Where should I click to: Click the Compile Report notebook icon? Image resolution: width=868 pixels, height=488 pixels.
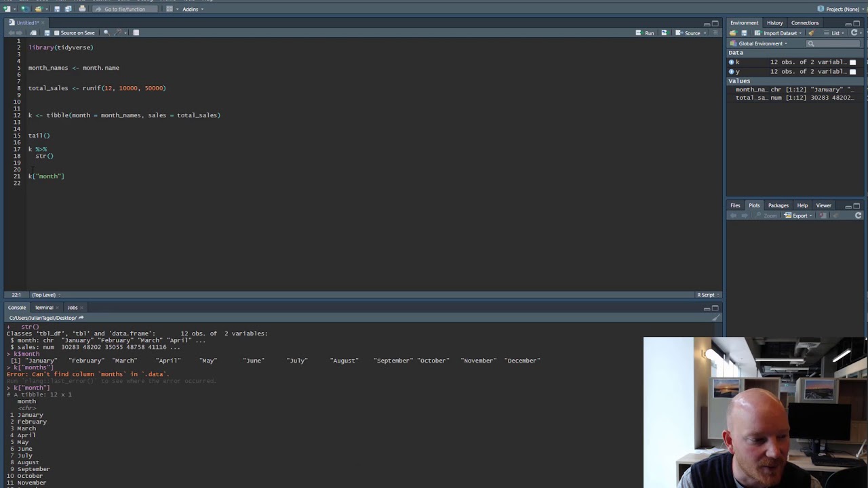pyautogui.click(x=136, y=33)
